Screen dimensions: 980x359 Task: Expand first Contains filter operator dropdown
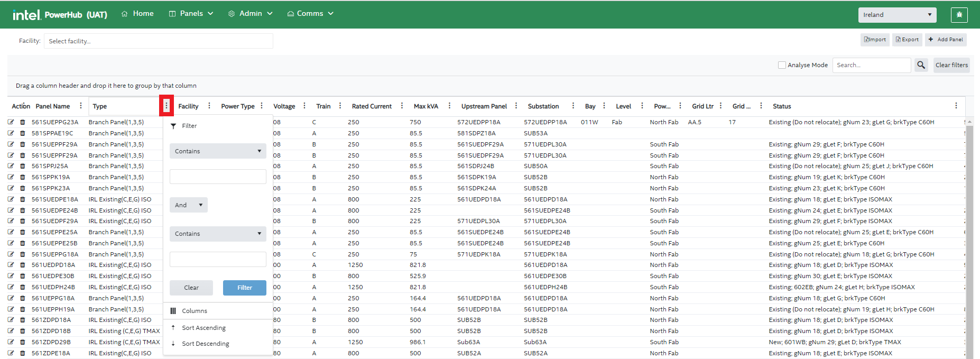218,151
